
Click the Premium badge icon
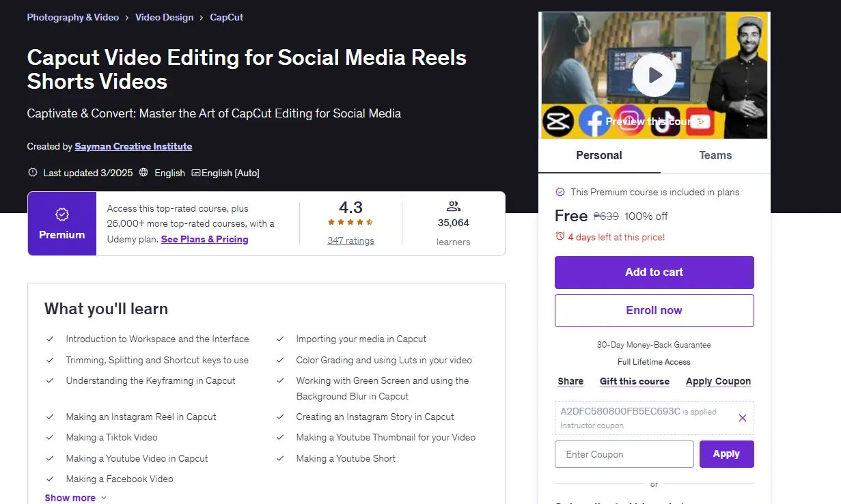(x=62, y=215)
